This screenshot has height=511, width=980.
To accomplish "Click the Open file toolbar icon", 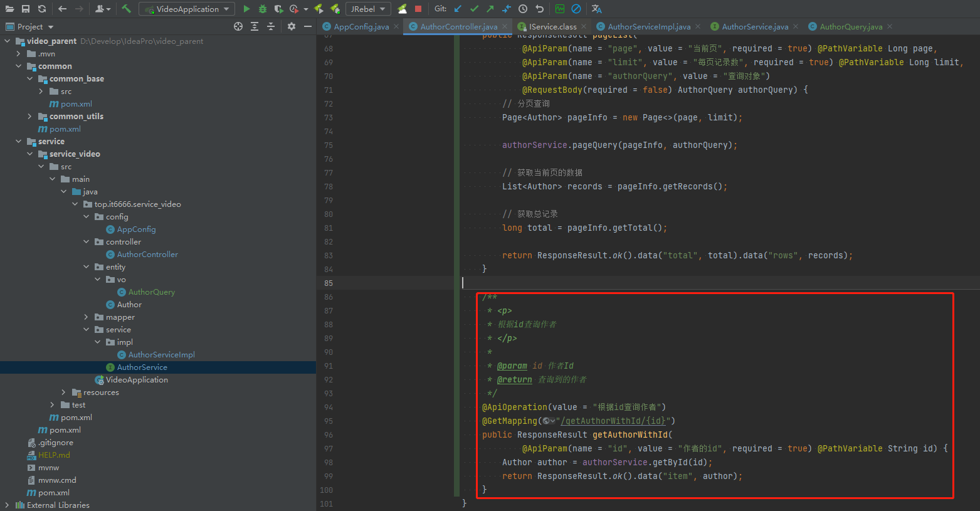I will pos(9,9).
